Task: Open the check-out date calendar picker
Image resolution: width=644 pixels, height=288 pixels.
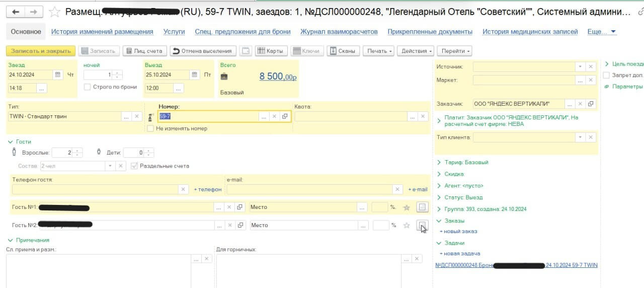Action: [x=195, y=75]
